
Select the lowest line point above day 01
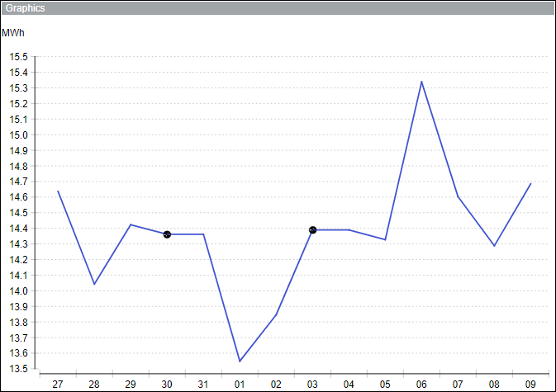pyautogui.click(x=240, y=361)
